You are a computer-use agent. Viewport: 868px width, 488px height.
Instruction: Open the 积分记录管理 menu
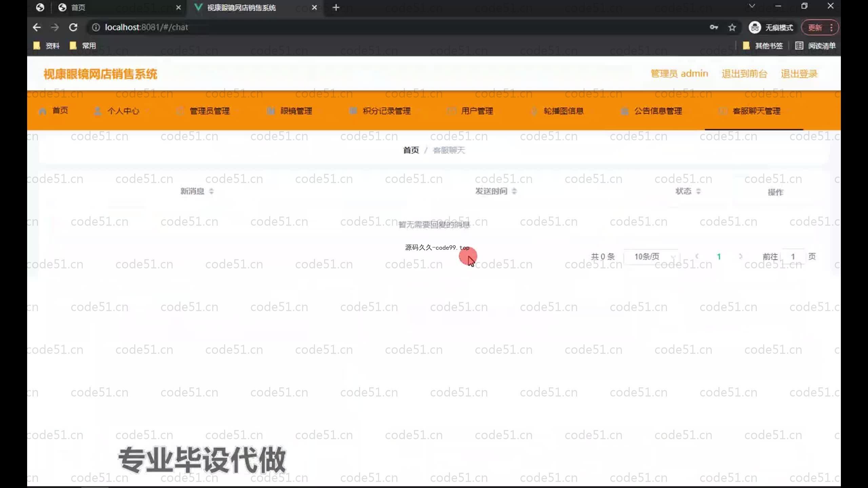(x=387, y=111)
